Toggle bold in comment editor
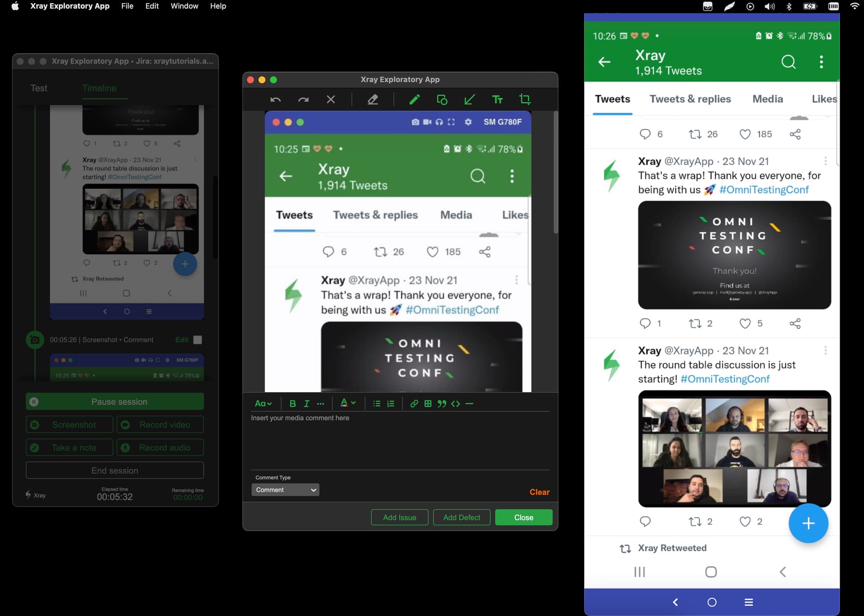The width and height of the screenshot is (864, 616). coord(292,403)
